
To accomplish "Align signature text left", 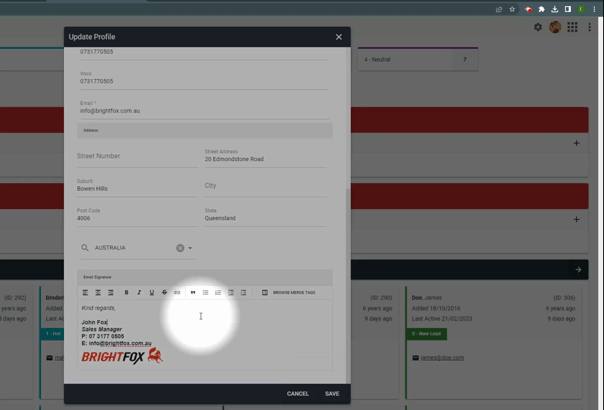I will point(86,292).
